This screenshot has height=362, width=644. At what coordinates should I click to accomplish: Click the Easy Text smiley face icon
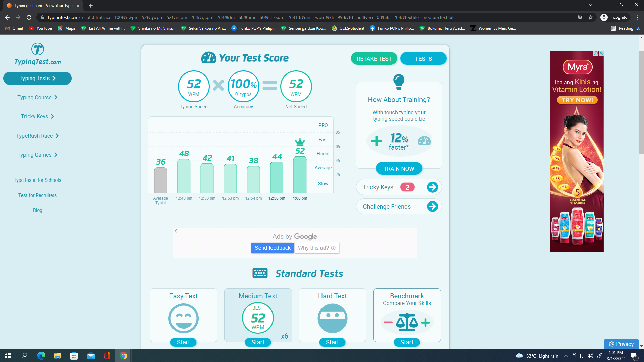184,318
